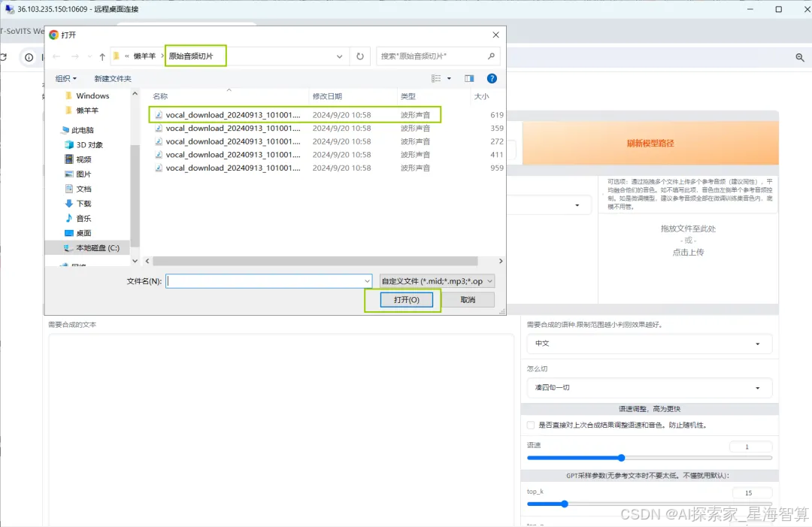Click the 语速 speed slider handle
The image size is (812, 527).
(620, 457)
